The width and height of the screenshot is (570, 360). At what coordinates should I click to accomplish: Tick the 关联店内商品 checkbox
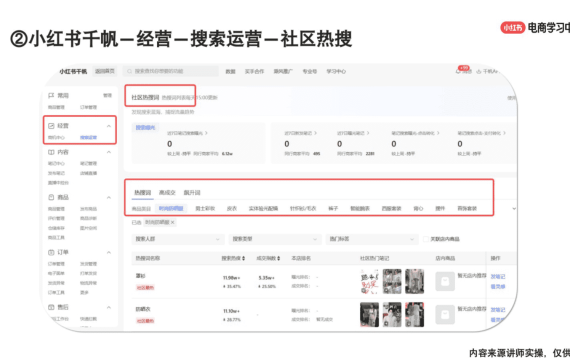pyautogui.click(x=426, y=239)
